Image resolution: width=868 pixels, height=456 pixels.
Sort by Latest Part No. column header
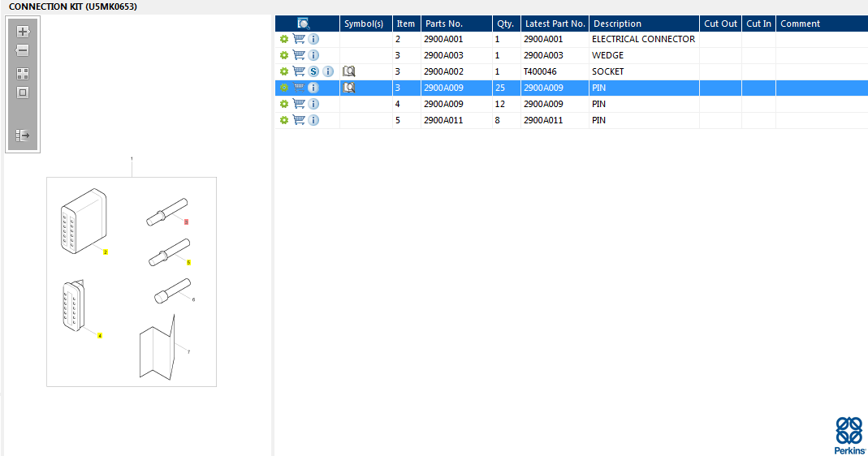[555, 24]
